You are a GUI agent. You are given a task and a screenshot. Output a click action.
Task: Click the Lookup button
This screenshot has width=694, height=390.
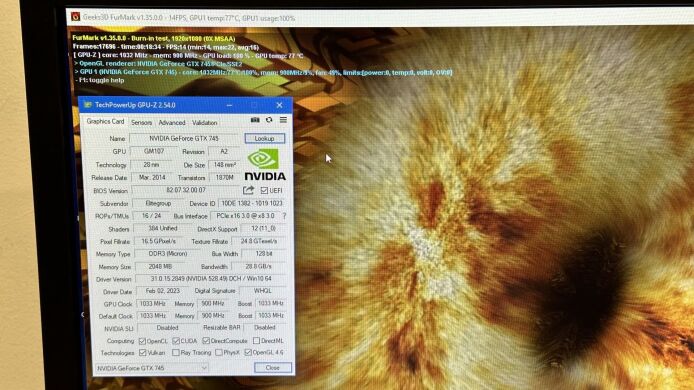[264, 139]
